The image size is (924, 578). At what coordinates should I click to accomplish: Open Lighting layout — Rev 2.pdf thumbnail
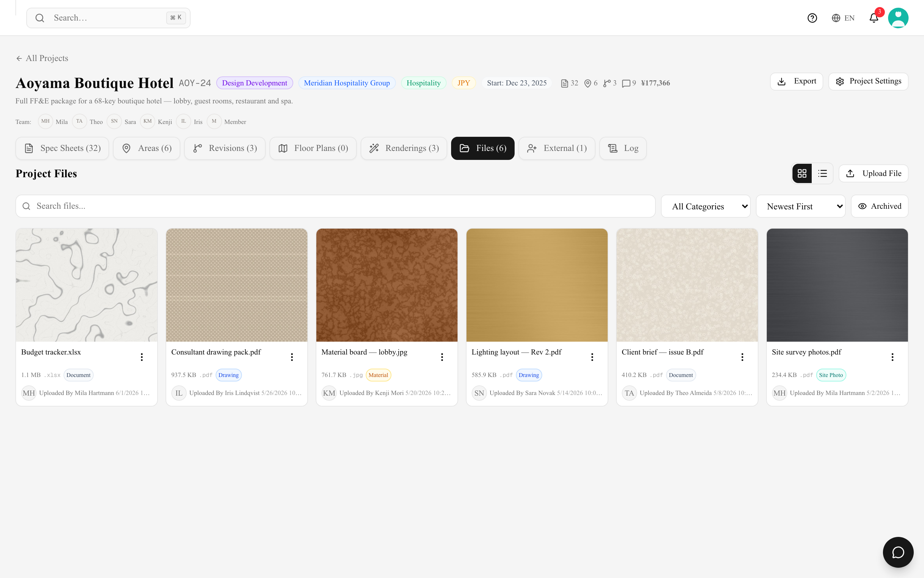pyautogui.click(x=537, y=285)
